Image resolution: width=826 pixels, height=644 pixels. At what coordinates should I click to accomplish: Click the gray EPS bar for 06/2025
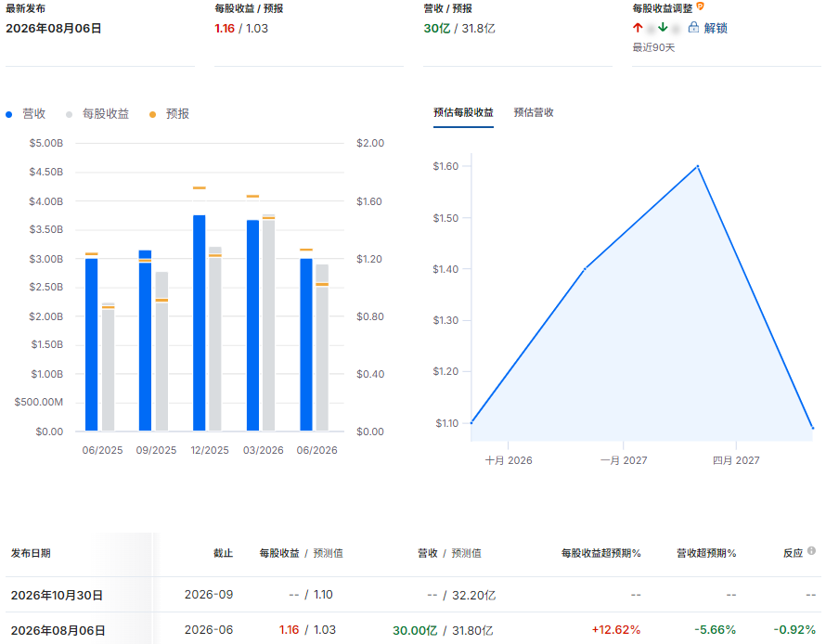(109, 367)
